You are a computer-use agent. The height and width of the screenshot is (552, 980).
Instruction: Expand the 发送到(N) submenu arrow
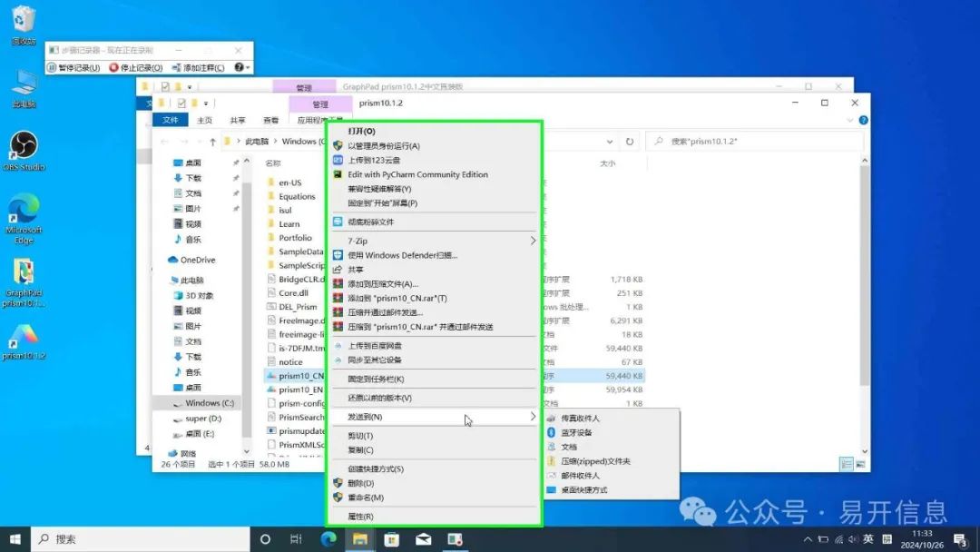pyautogui.click(x=533, y=417)
